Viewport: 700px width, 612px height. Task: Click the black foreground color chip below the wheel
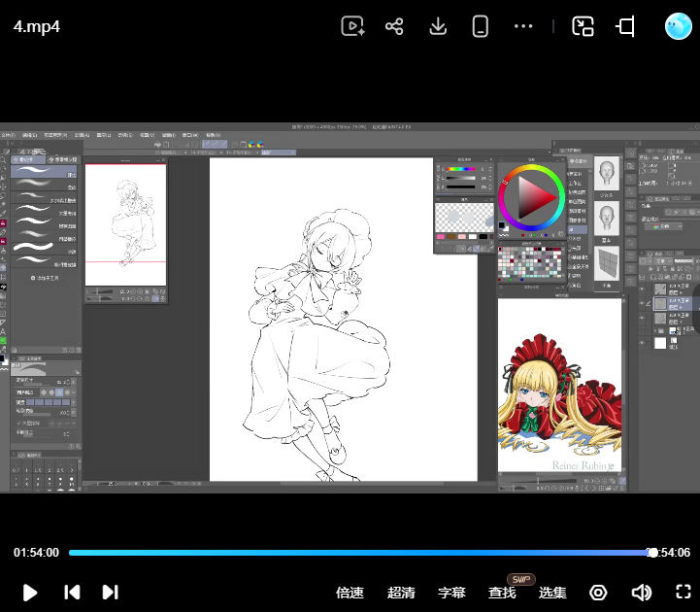[x=502, y=224]
